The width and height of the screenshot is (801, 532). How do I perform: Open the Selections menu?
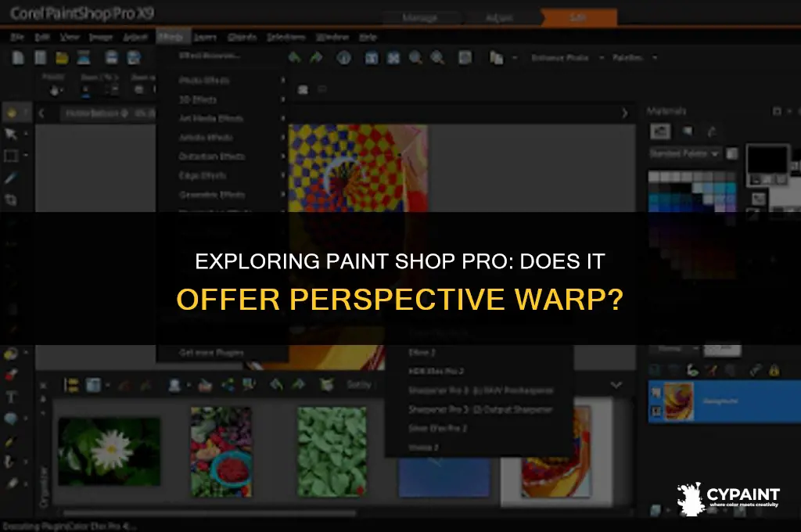point(286,38)
